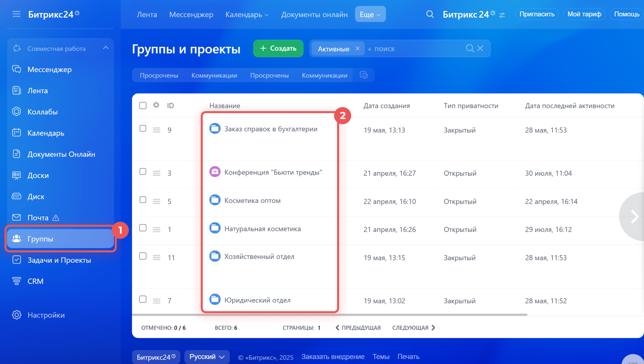This screenshot has width=644, height=364.
Task: Open the row menu for group ID 3
Action: [157, 173]
